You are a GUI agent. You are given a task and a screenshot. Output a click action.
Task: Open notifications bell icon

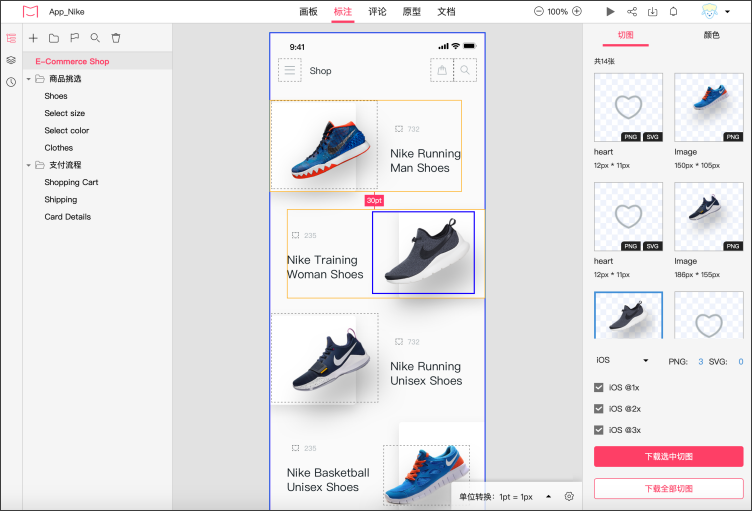[x=674, y=12]
